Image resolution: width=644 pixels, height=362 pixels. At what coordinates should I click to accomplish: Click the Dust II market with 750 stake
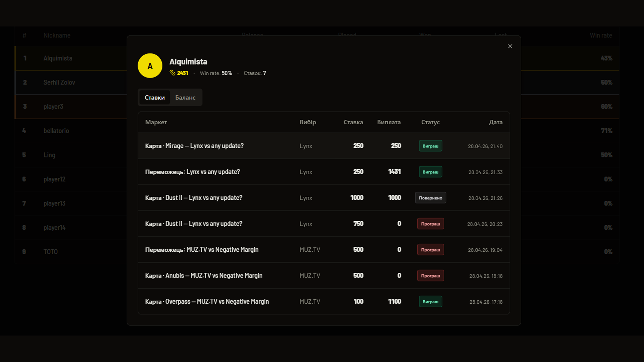(x=324, y=224)
